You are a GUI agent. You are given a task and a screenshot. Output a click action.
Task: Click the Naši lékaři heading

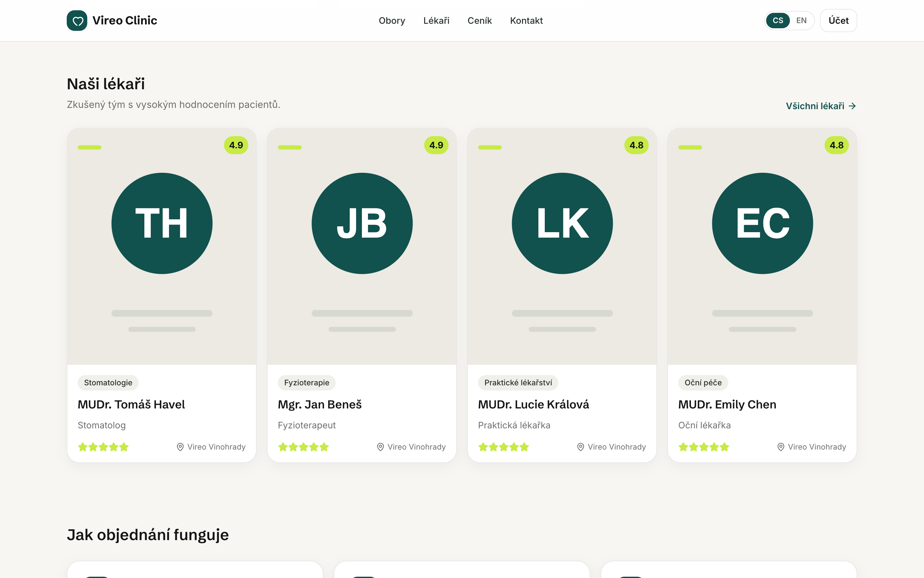pos(106,84)
